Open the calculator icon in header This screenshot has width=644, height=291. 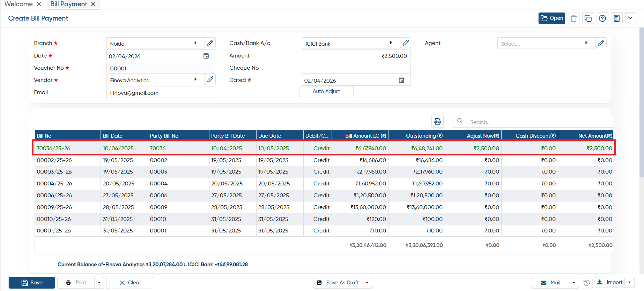[x=617, y=18]
